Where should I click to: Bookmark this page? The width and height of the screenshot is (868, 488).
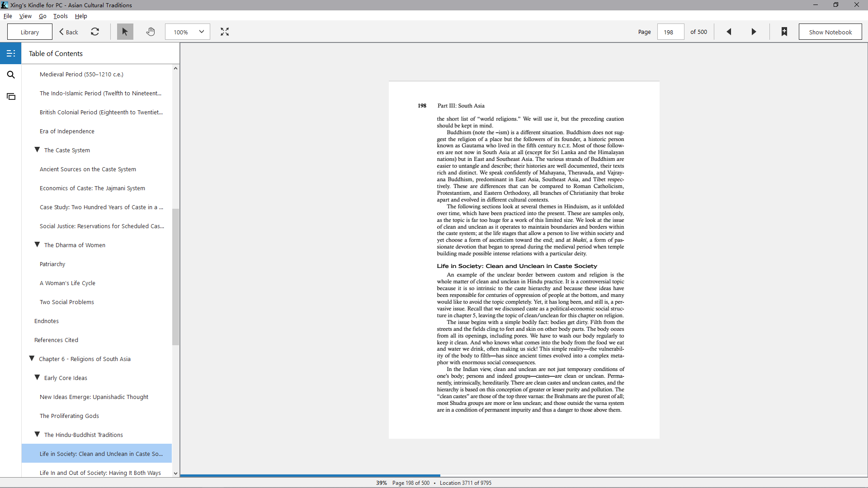click(x=784, y=32)
